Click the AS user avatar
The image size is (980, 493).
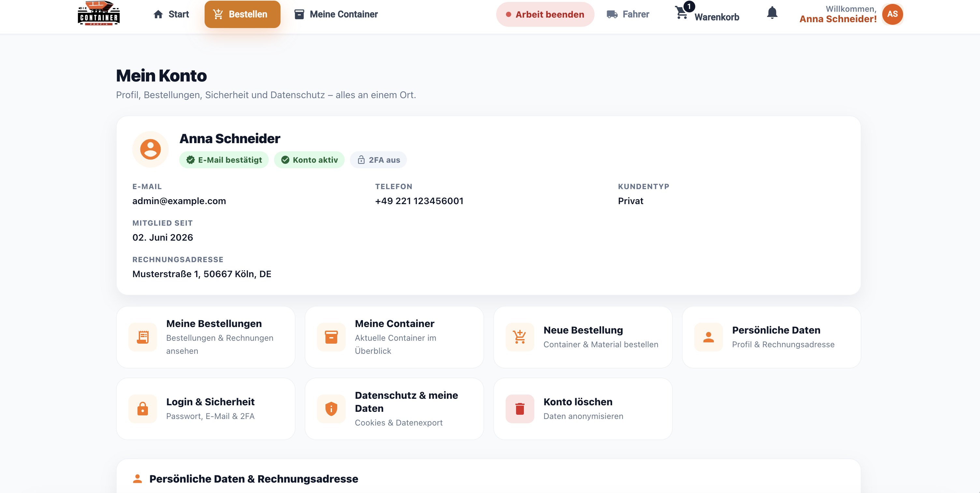(x=892, y=14)
